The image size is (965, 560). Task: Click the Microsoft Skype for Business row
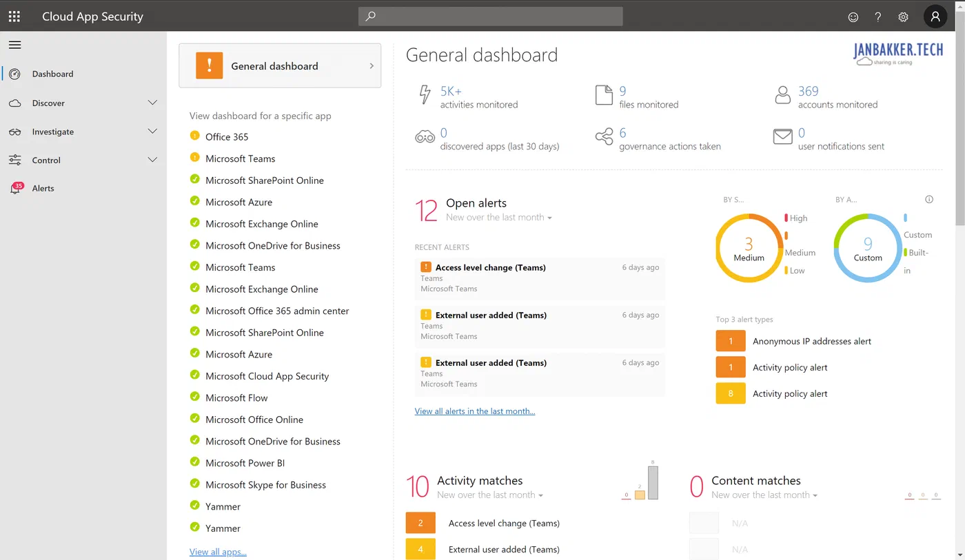coord(265,485)
